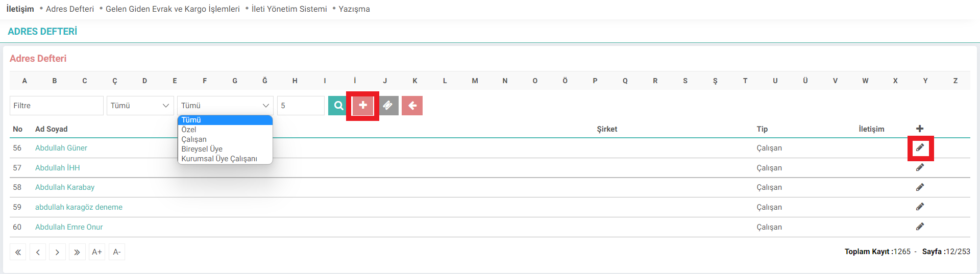
Task: Go to the last page with double-right chevron
Action: [x=77, y=252]
